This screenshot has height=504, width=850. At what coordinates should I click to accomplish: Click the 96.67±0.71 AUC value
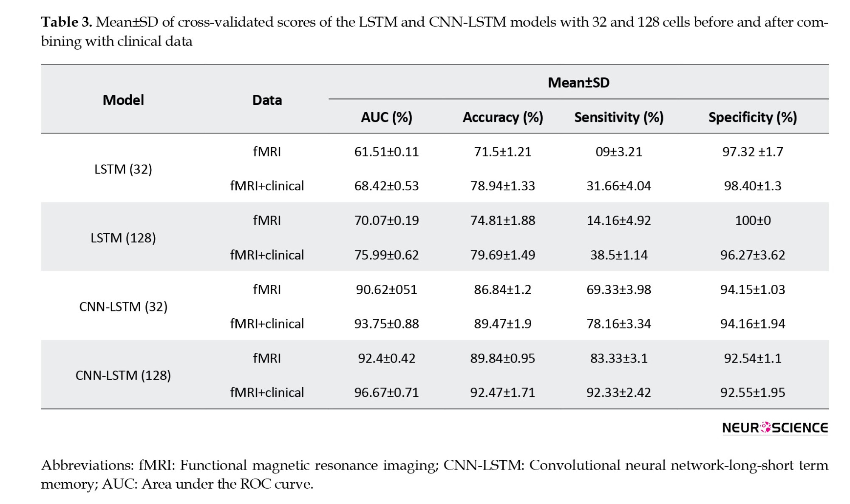[386, 392]
